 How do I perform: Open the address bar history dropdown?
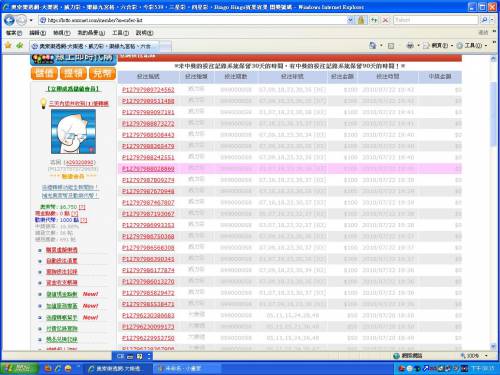pos(350,20)
